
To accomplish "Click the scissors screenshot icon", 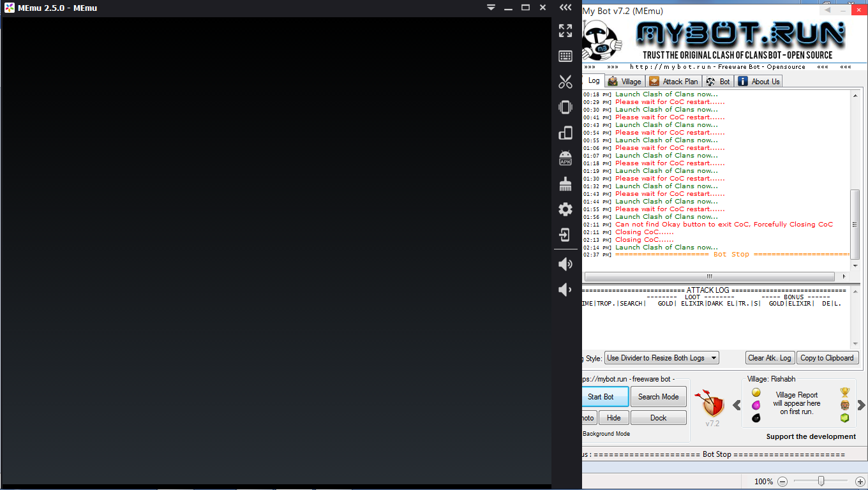I will (x=565, y=82).
